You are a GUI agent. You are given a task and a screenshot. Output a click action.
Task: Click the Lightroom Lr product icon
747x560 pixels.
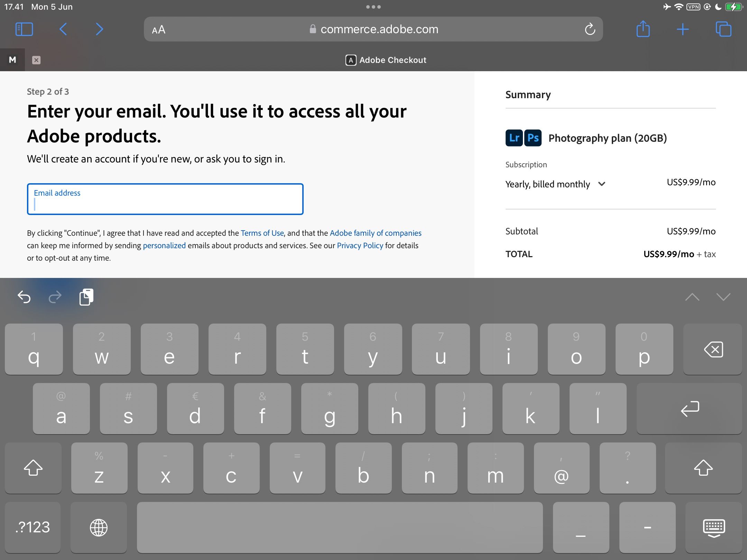click(x=514, y=138)
